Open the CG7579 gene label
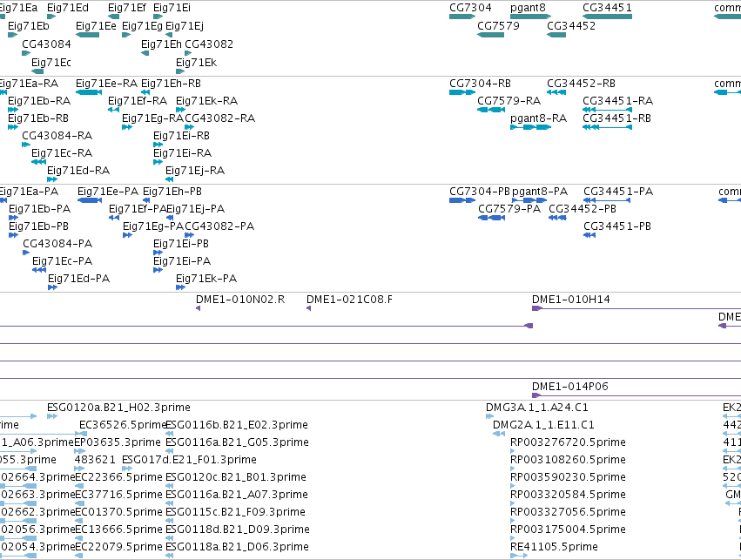741x560 pixels. click(x=498, y=26)
